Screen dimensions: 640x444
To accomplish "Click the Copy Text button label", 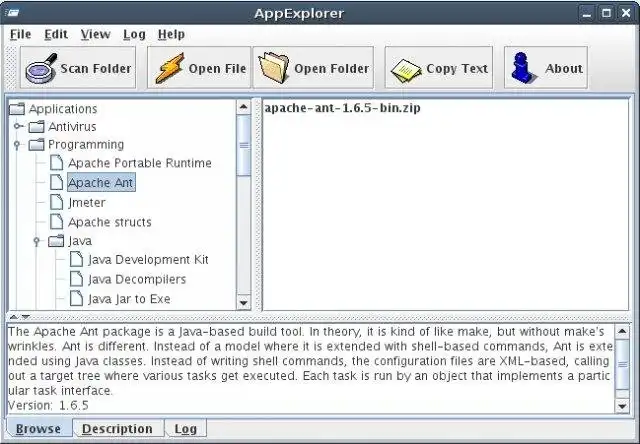I will pos(457,68).
